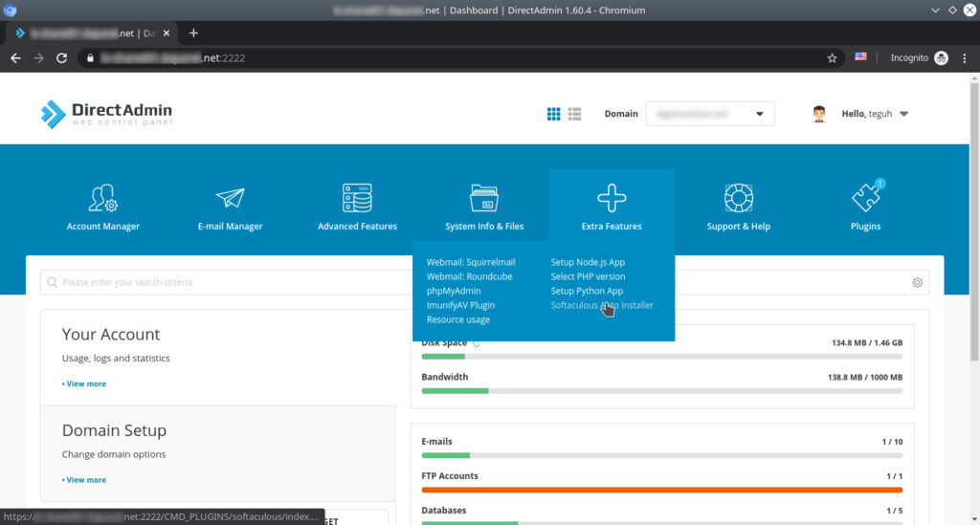This screenshot has width=980, height=525.
Task: Open System Info & Files folder icon
Action: (x=484, y=198)
